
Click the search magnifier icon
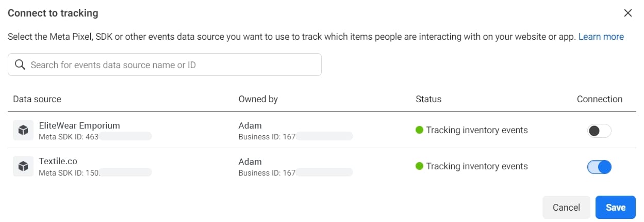coord(20,65)
